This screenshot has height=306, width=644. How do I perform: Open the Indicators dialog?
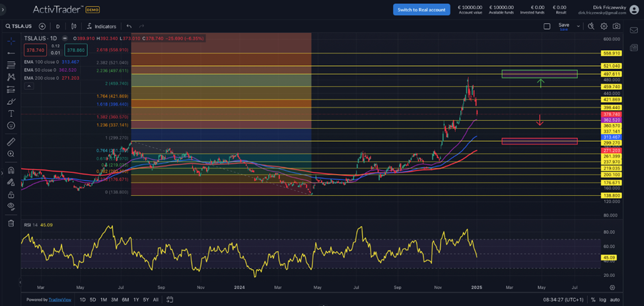101,26
